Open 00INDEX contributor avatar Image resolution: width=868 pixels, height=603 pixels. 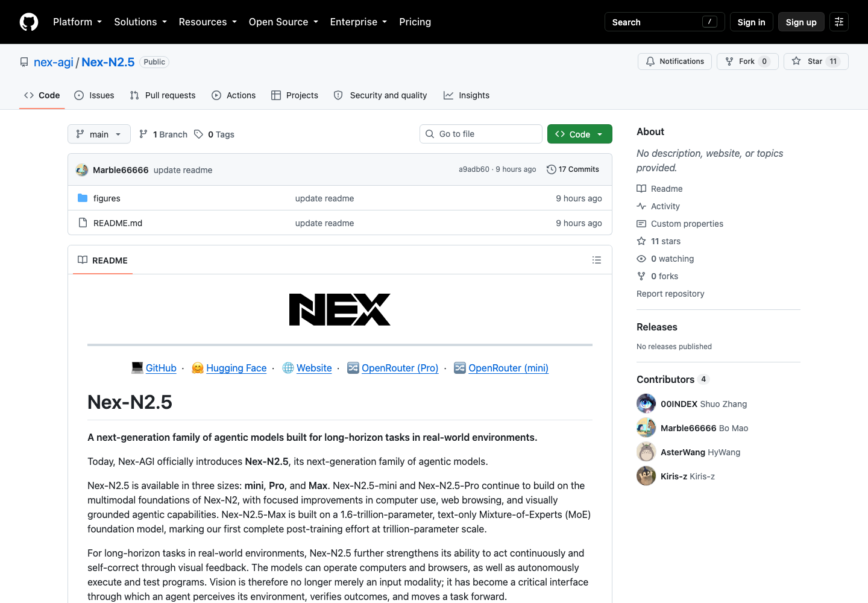646,403
